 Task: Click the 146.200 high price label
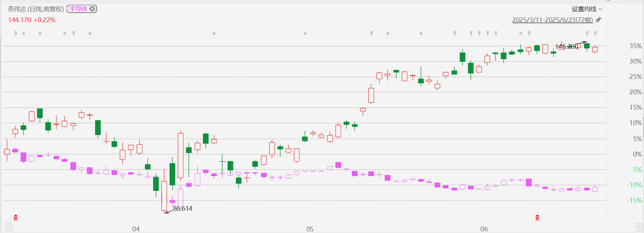[567, 46]
